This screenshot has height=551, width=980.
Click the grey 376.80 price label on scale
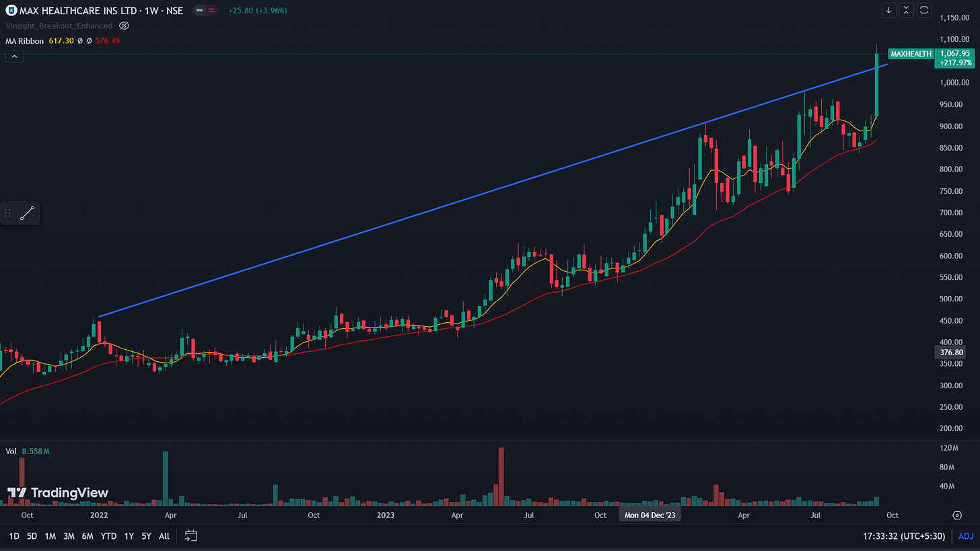pos(950,352)
